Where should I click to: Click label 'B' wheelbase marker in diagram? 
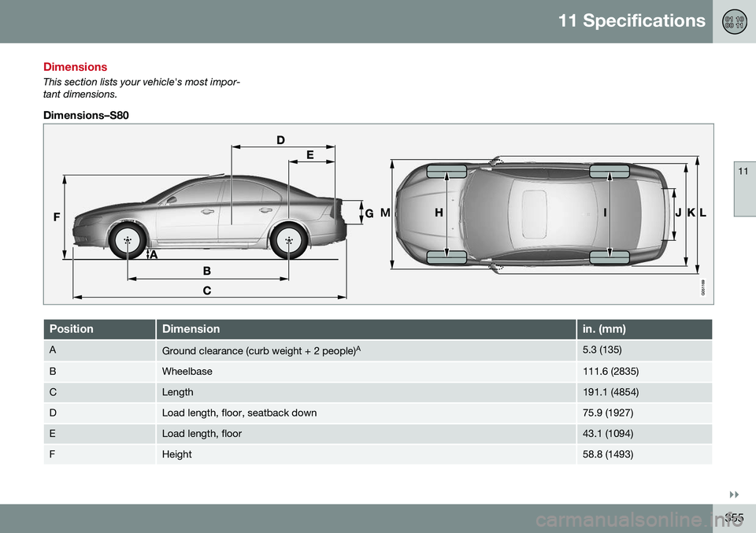click(x=207, y=271)
